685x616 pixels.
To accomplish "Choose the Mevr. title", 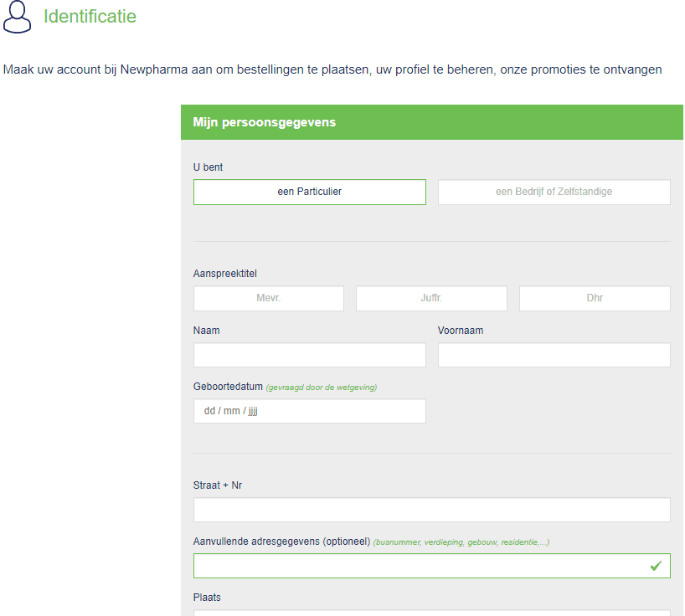I will point(268,298).
